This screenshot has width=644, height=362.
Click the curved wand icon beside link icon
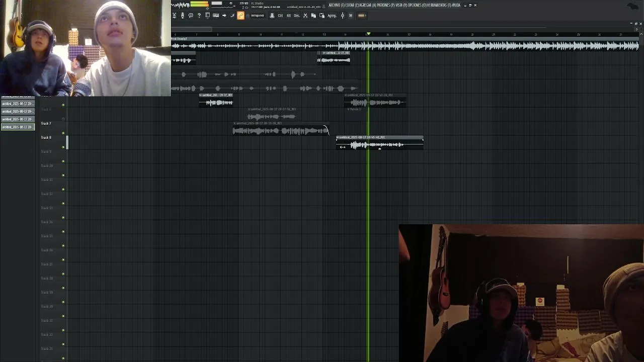[x=232, y=16]
